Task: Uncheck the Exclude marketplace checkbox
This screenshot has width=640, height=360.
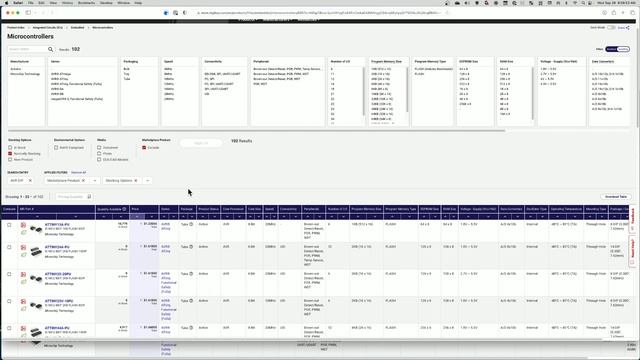Action: [144, 148]
